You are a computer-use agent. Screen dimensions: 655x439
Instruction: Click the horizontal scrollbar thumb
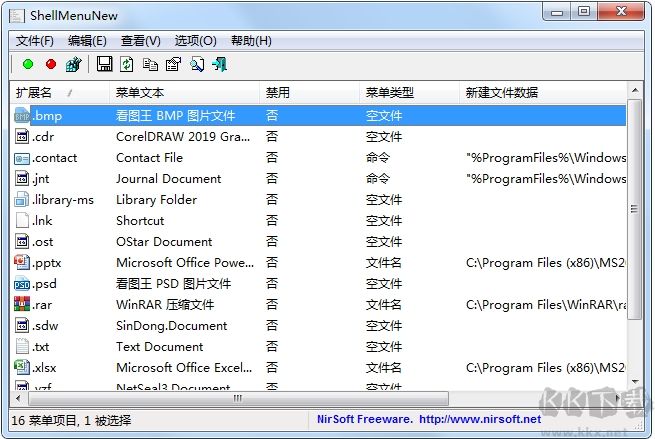click(238, 398)
